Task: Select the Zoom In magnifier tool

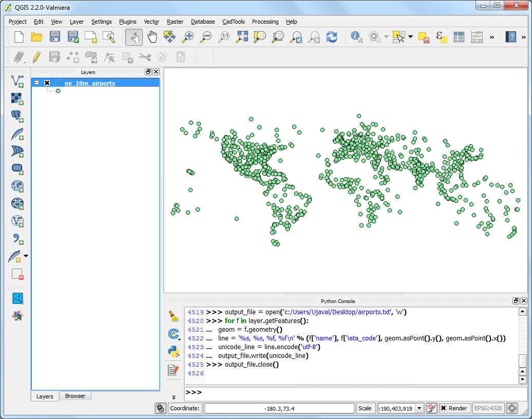Action: (x=187, y=36)
